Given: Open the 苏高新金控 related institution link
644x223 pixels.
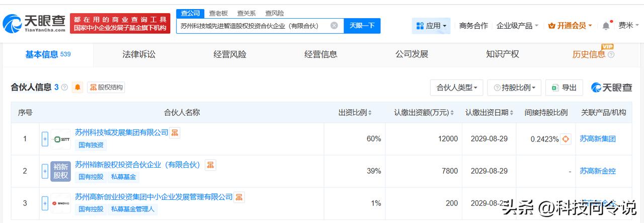Looking at the screenshot, I should (598, 171).
